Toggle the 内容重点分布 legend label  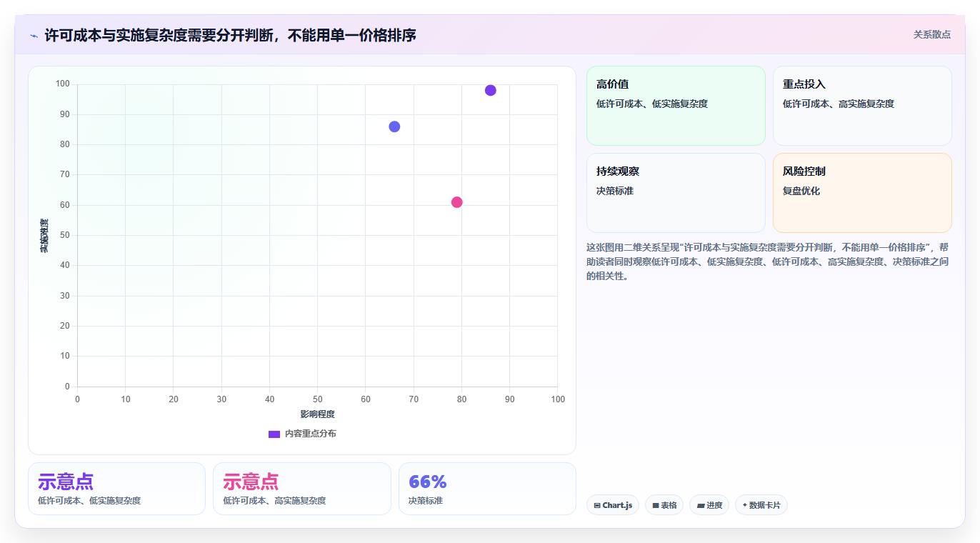(x=310, y=434)
